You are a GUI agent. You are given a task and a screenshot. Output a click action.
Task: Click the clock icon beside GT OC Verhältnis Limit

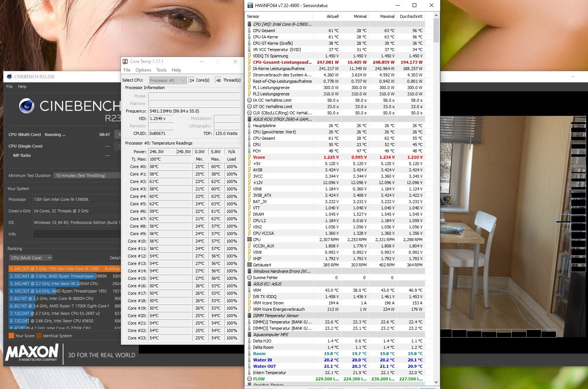[249, 107]
